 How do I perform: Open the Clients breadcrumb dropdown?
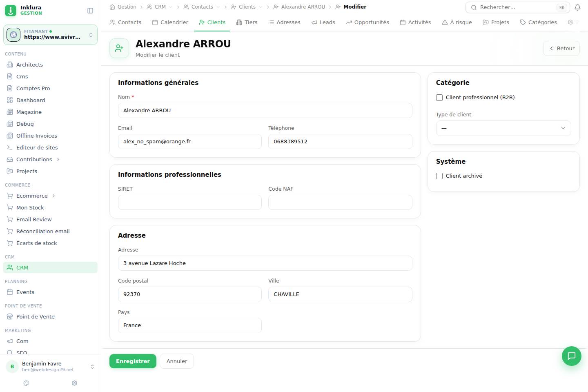point(261,7)
